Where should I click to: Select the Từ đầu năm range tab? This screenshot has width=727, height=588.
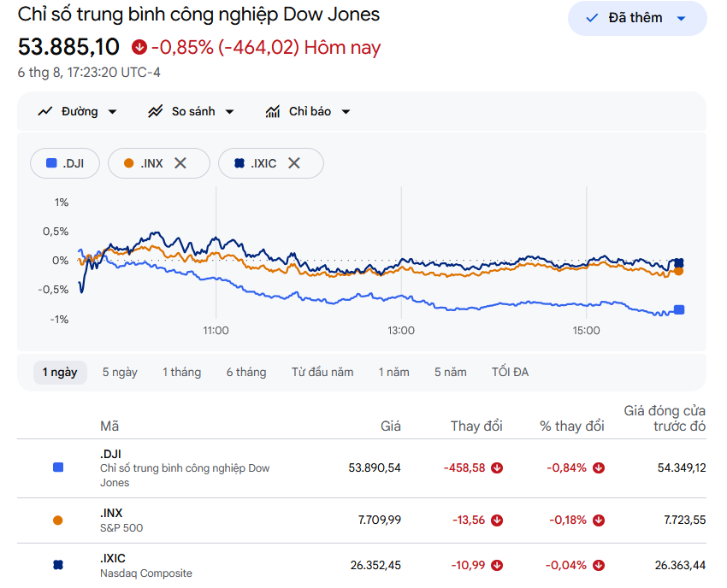(322, 372)
